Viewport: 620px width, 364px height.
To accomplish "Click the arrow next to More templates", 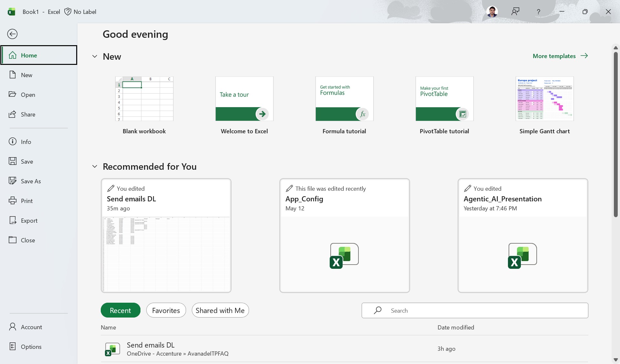I will click(584, 56).
